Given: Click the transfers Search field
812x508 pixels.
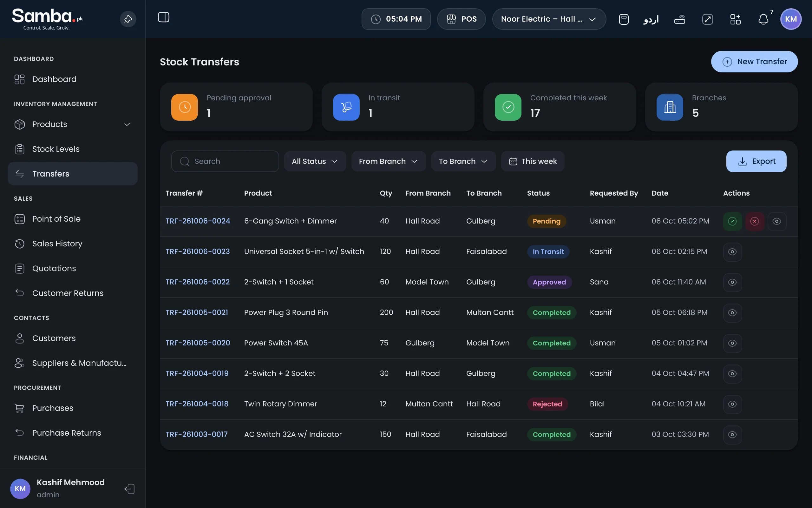Looking at the screenshot, I should 225,161.
